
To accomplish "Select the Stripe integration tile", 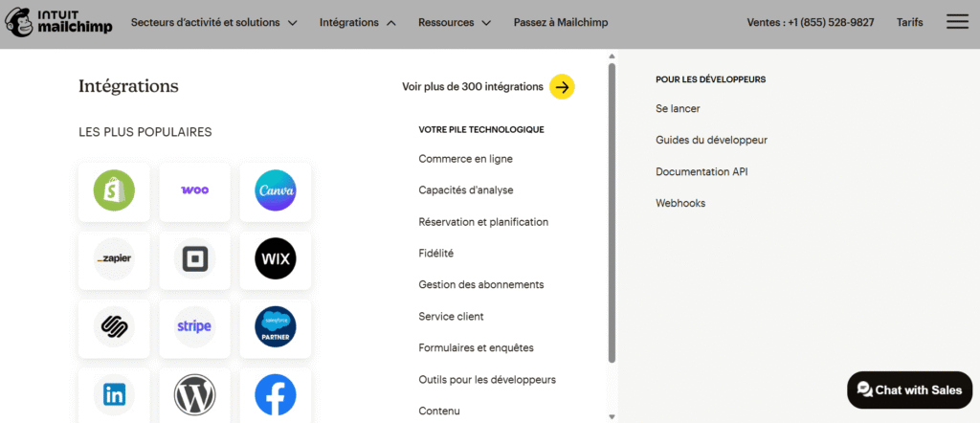I will (194, 326).
